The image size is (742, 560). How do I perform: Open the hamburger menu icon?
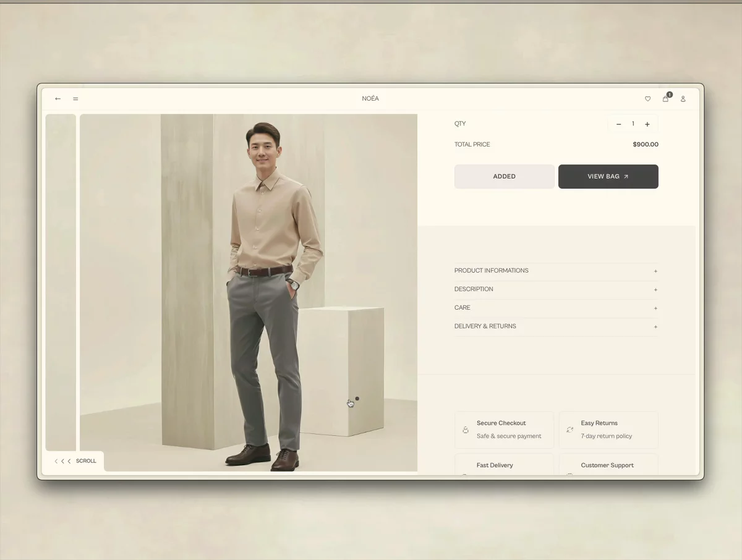tap(75, 99)
